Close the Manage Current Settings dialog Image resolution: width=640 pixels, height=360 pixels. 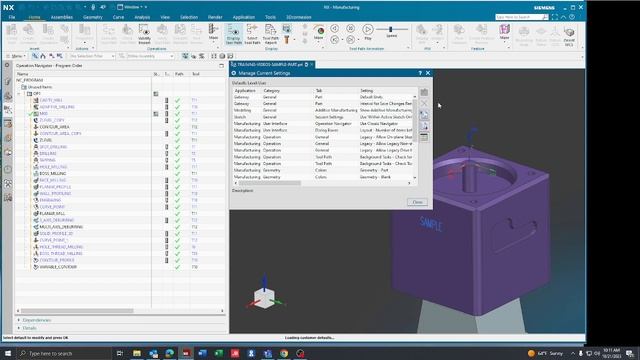pos(417,202)
